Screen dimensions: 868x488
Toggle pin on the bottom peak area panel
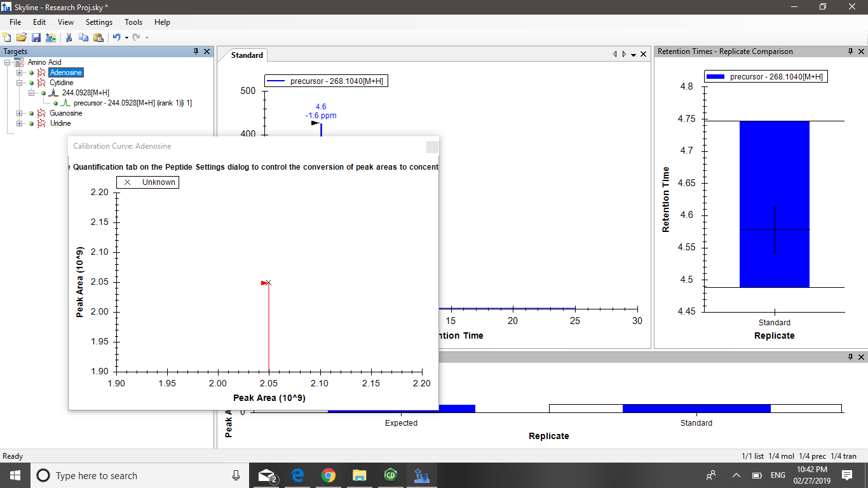(850, 357)
